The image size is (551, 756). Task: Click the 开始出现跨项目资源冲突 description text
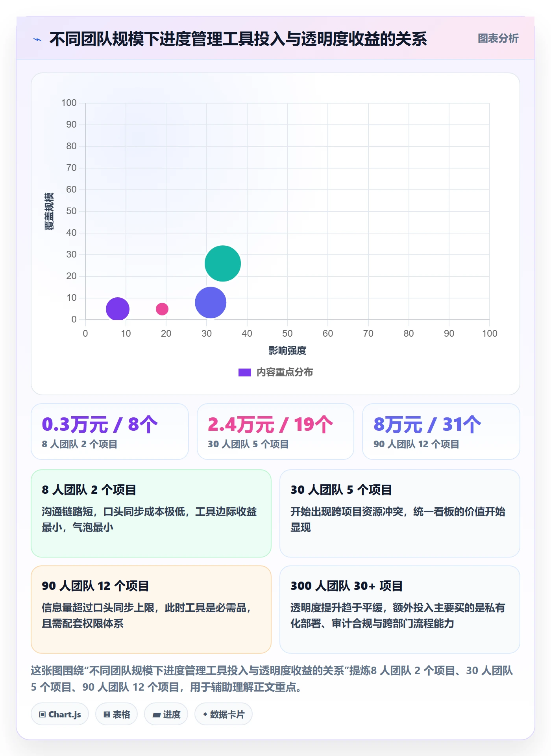[x=398, y=520]
